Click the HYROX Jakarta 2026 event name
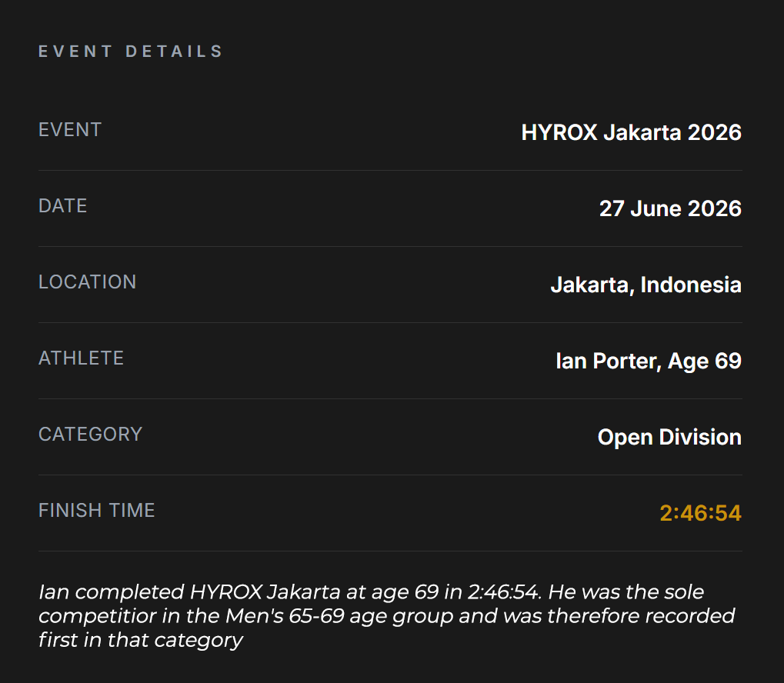Image resolution: width=784 pixels, height=683 pixels. point(631,132)
